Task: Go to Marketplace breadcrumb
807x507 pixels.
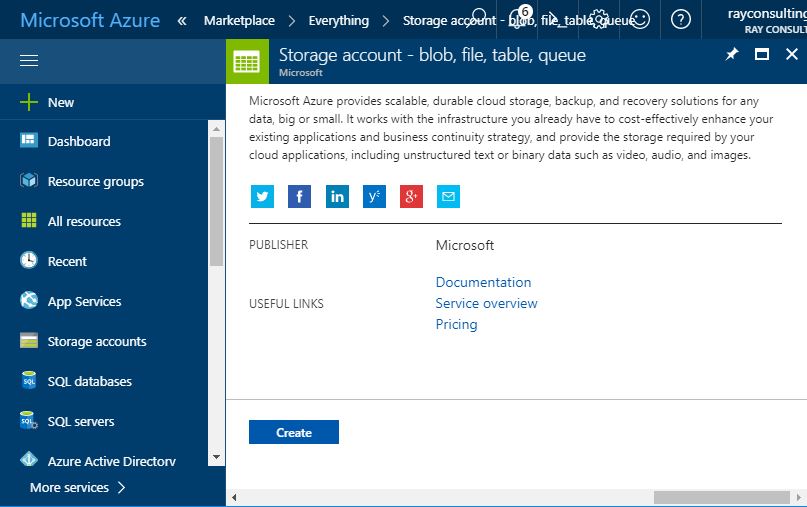Action: [x=239, y=21]
